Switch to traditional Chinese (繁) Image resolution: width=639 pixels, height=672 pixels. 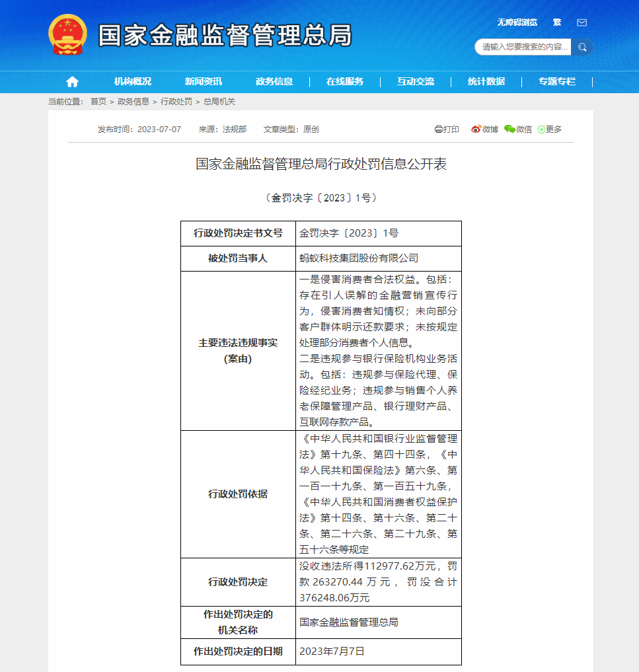click(x=556, y=22)
